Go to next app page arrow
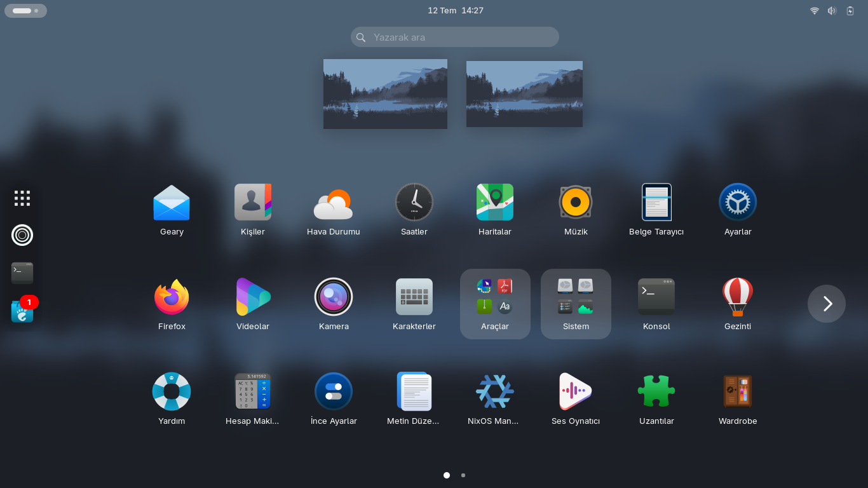 pyautogui.click(x=827, y=304)
